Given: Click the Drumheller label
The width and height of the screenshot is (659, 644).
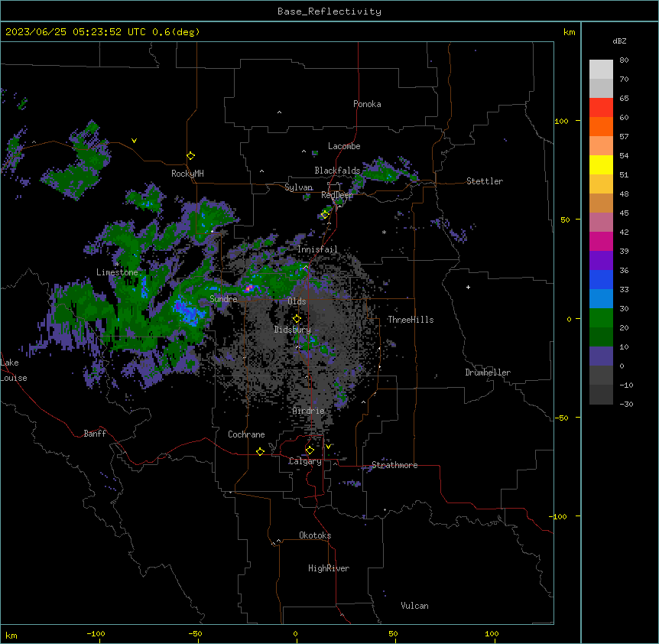Looking at the screenshot, I should click(x=488, y=372).
